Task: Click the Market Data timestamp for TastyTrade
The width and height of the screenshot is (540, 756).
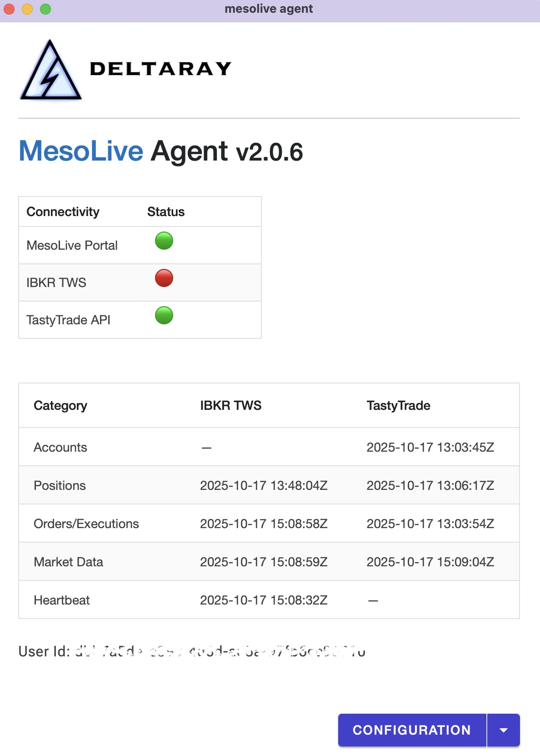Action: 430,562
